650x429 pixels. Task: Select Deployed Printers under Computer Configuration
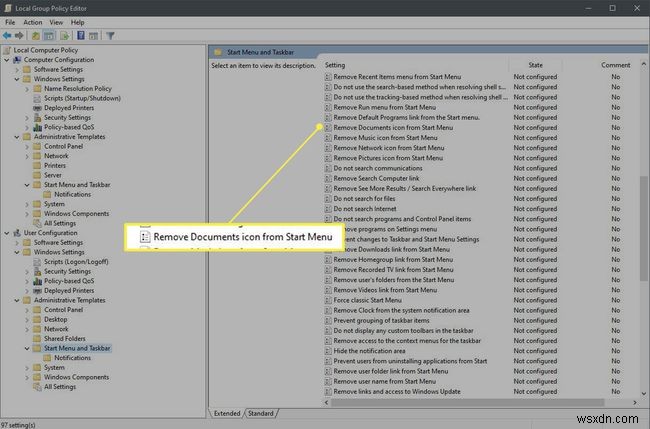coord(69,108)
